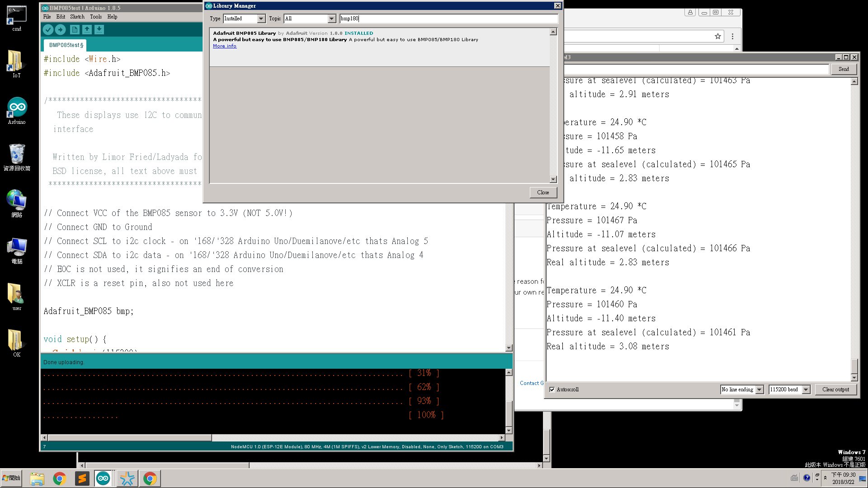Select the BMP085test sketch tab
The width and height of the screenshot is (868, 488).
click(x=65, y=45)
